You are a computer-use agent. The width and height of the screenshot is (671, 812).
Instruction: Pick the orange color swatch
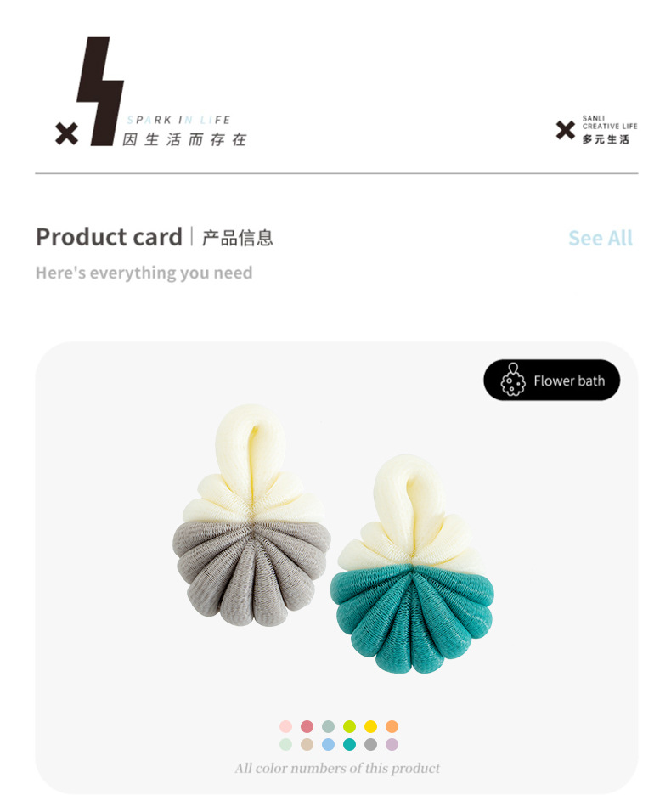pos(392,726)
